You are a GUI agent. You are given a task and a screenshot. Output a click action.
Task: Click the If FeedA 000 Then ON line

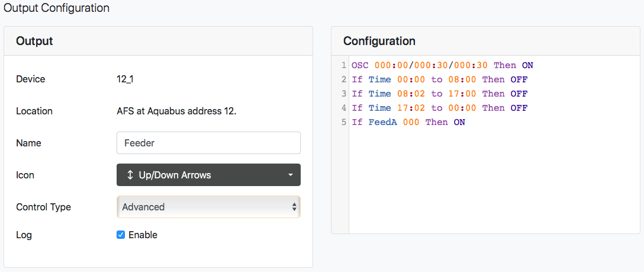point(408,122)
